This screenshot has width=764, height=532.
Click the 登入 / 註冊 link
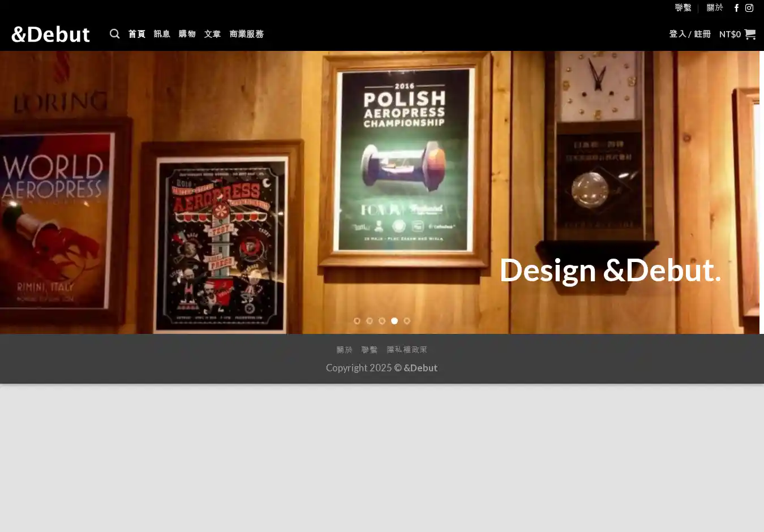click(690, 34)
